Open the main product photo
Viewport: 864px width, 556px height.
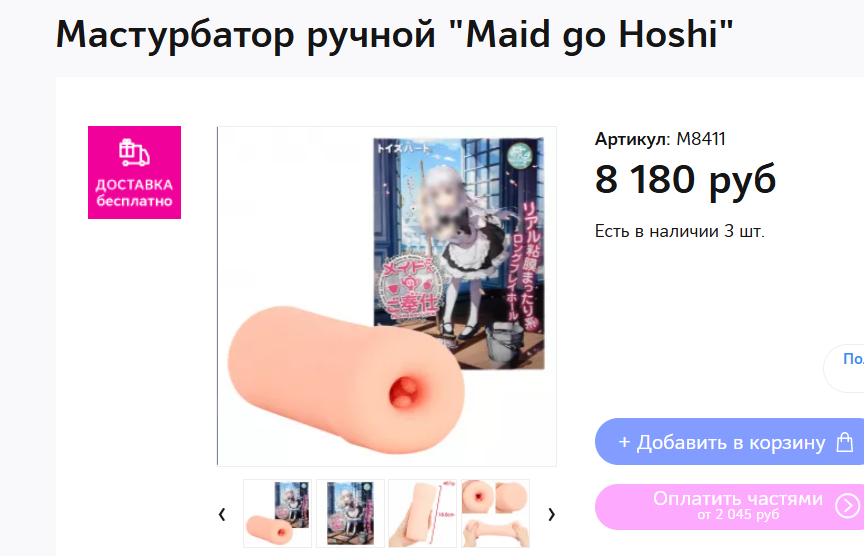(387, 296)
